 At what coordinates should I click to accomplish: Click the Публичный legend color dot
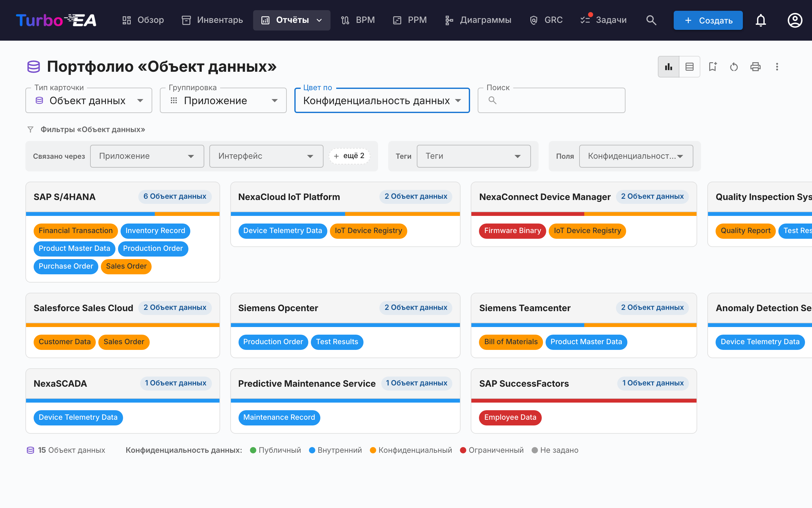(x=253, y=450)
